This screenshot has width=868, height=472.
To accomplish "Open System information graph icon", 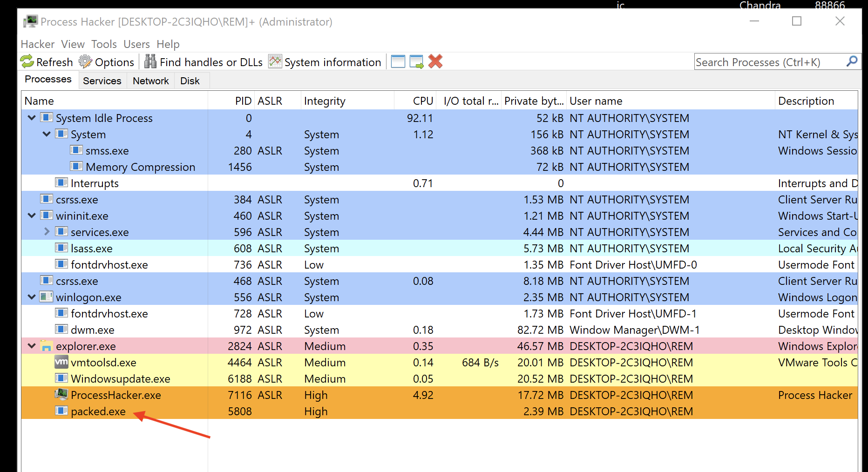I will click(275, 61).
